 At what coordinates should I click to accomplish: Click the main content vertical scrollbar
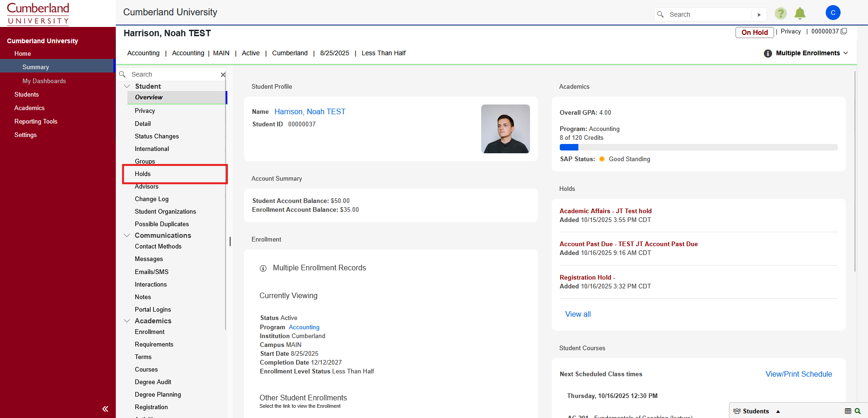pyautogui.click(x=855, y=172)
